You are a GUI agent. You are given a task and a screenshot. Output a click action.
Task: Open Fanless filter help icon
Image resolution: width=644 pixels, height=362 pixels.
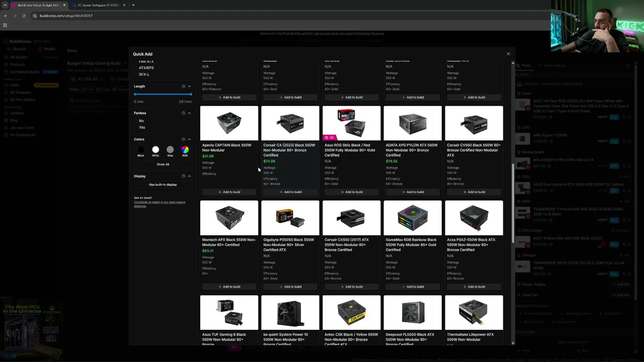[183, 113]
